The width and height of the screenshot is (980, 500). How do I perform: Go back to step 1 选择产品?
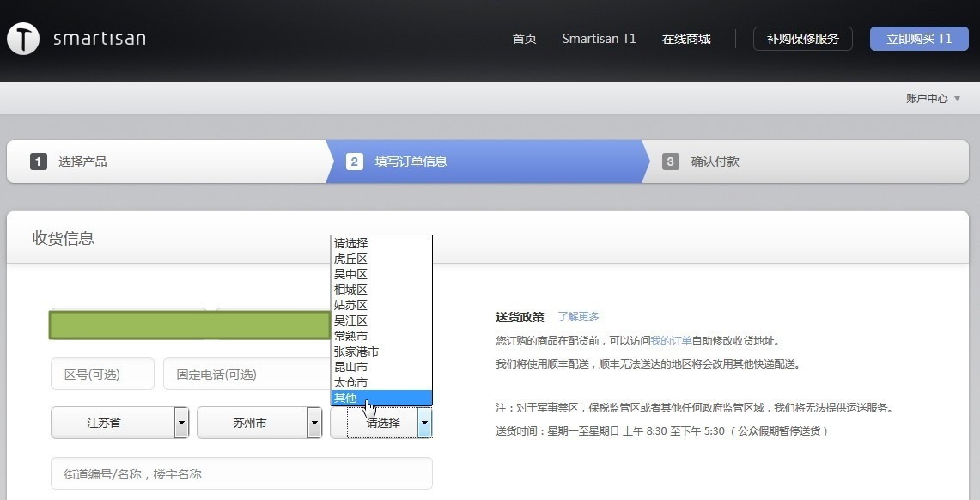[x=167, y=162]
